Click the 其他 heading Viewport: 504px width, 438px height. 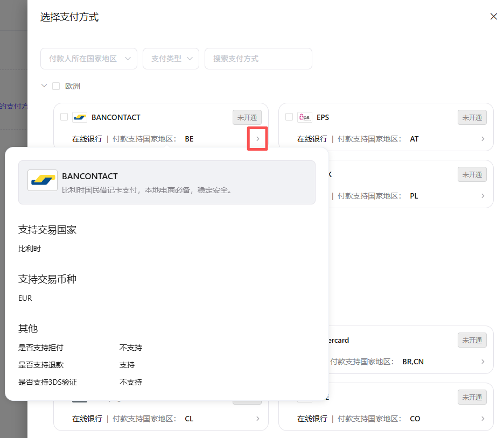[28, 328]
